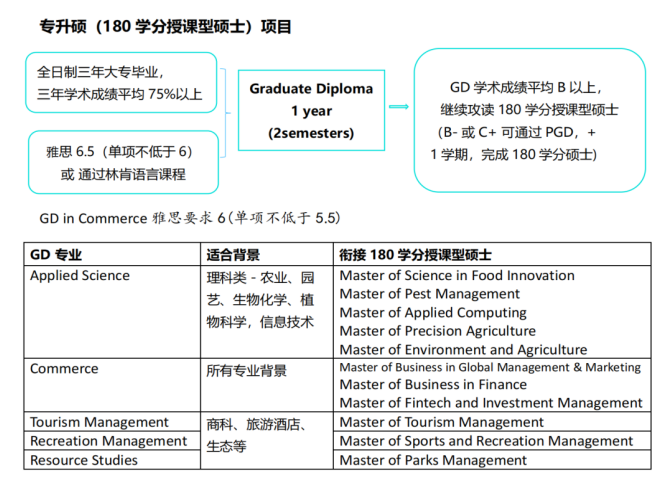Viewport: 665px width, 480px height.
Task: Click the double-line arrow after Graduate Diploma
Action: click(399, 106)
